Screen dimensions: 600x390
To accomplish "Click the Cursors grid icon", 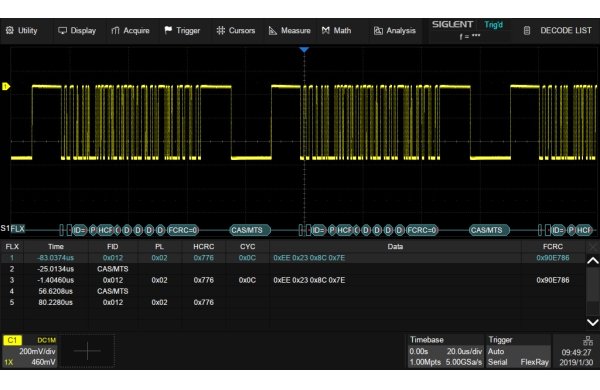I will click(220, 30).
